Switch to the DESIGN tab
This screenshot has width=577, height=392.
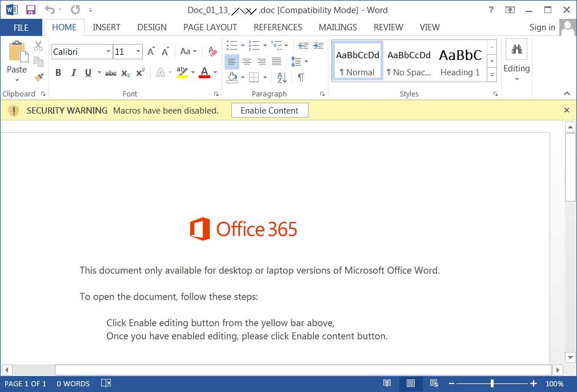[x=151, y=27]
